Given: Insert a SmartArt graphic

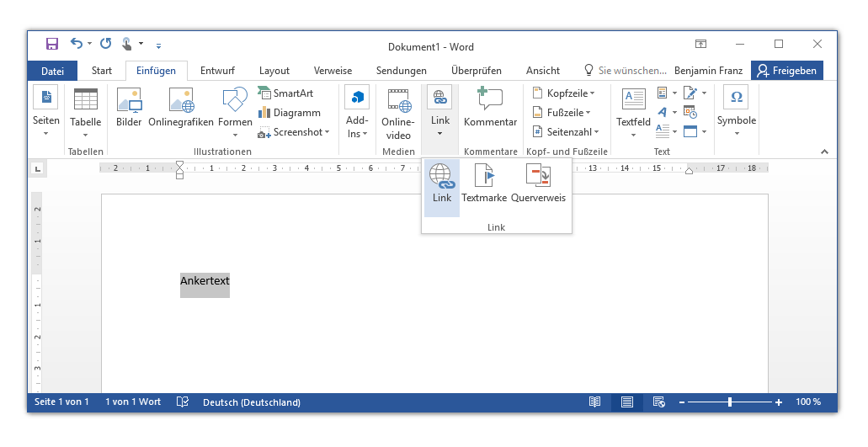Looking at the screenshot, I should point(286,93).
